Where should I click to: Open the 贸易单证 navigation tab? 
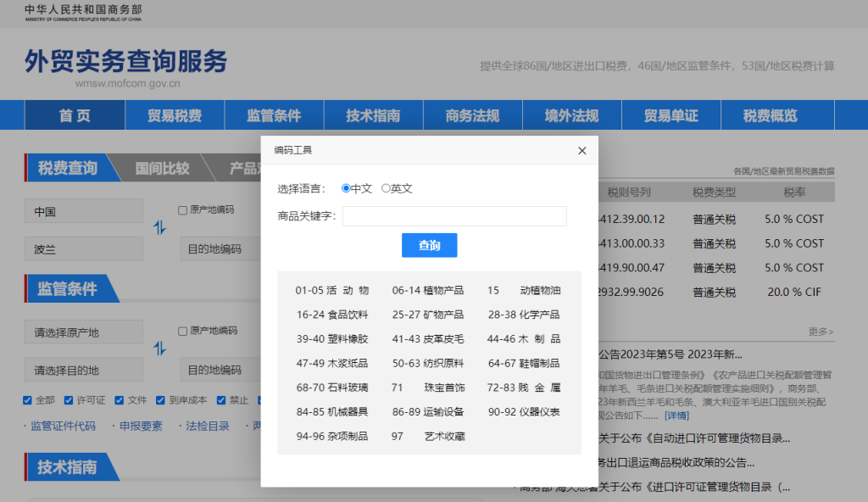point(671,115)
